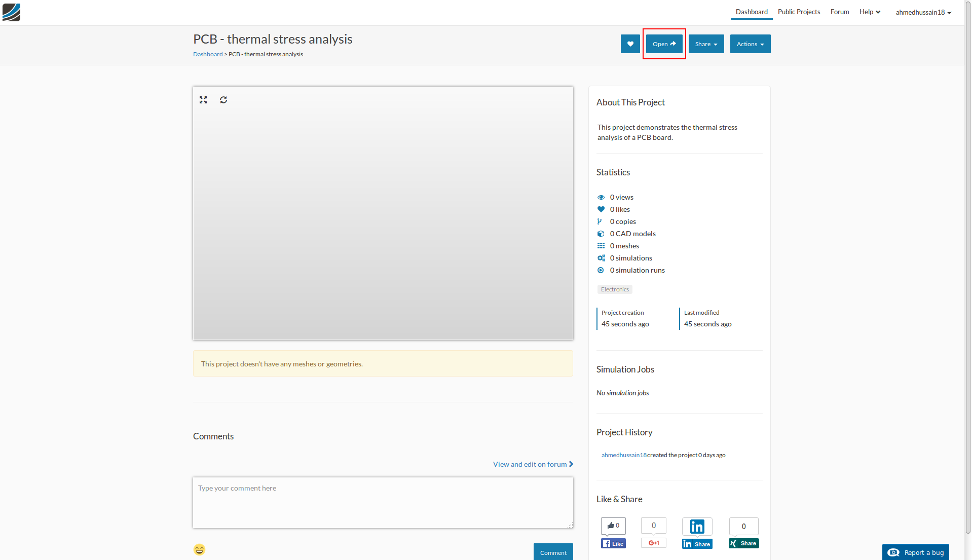Expand the Help menu
Viewport: 972px width, 560px height.
[870, 12]
